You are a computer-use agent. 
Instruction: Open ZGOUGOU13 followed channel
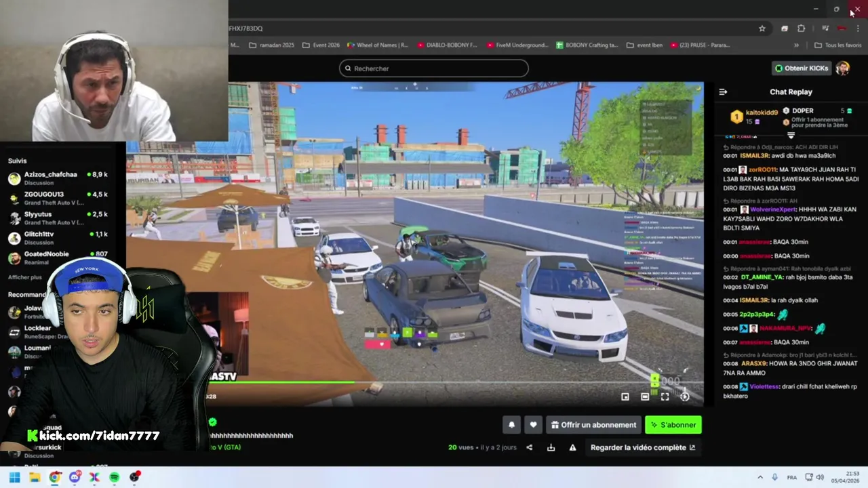tap(58, 198)
